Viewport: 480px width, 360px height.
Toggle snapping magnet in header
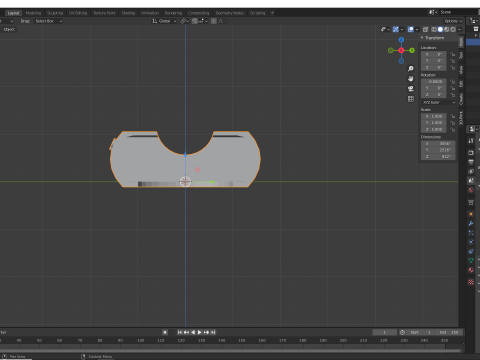point(196,21)
